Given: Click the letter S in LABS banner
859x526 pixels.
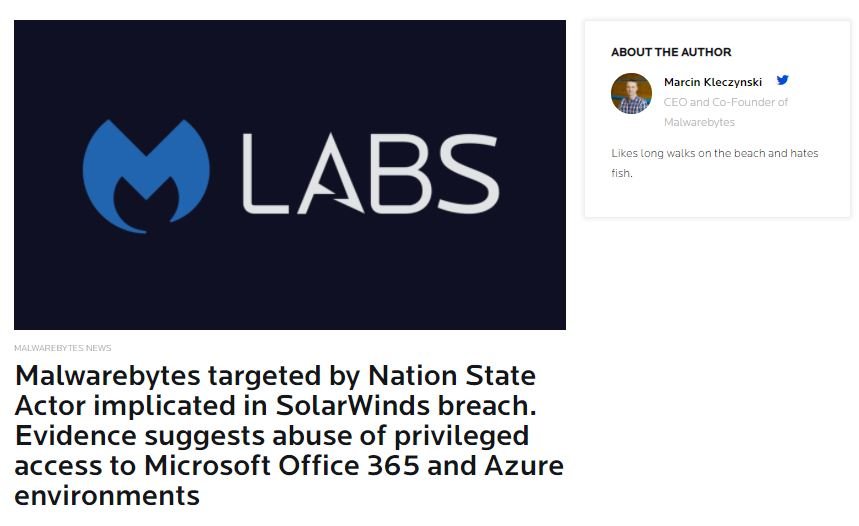Looking at the screenshot, I should pos(467,174).
